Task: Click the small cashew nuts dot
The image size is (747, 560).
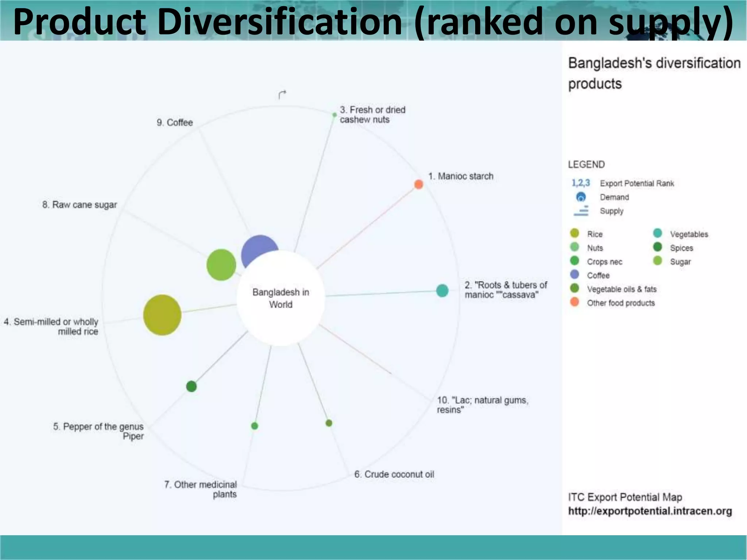Action: click(334, 115)
